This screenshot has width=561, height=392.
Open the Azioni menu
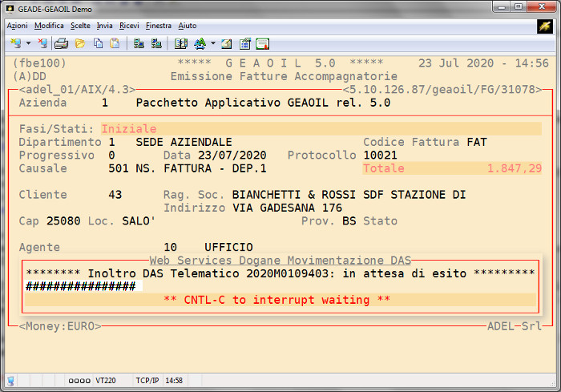click(17, 26)
